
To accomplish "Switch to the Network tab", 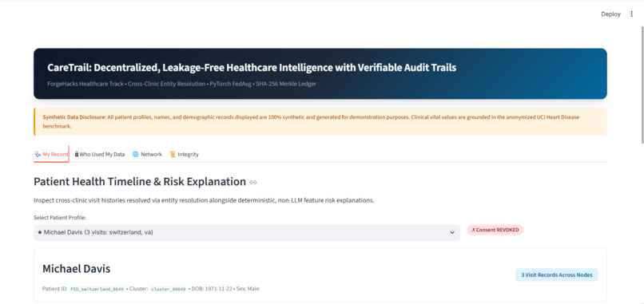I will pyautogui.click(x=147, y=154).
